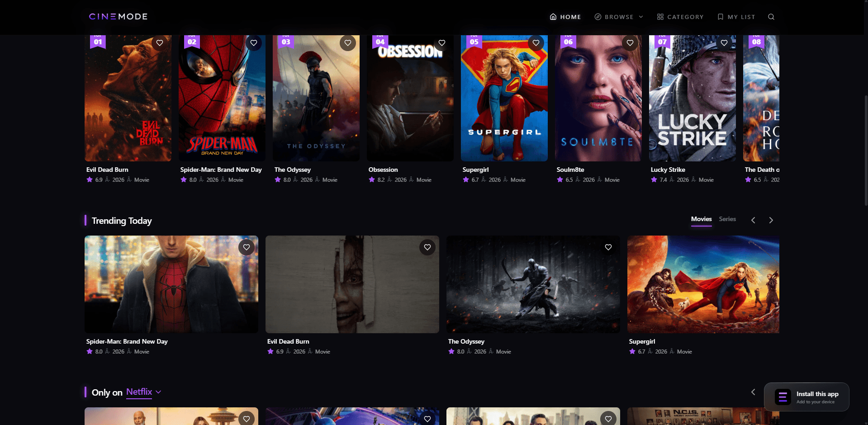
Task: Install this app prompt button
Action: tap(806, 397)
